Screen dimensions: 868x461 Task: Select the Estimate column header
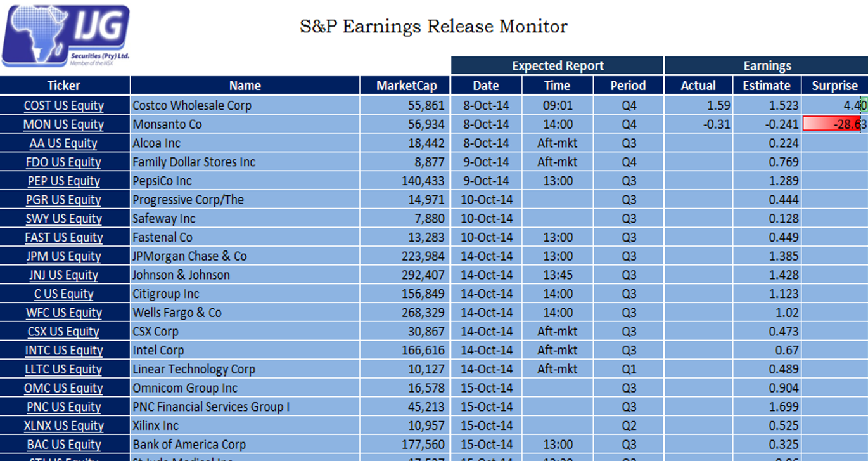click(x=767, y=86)
